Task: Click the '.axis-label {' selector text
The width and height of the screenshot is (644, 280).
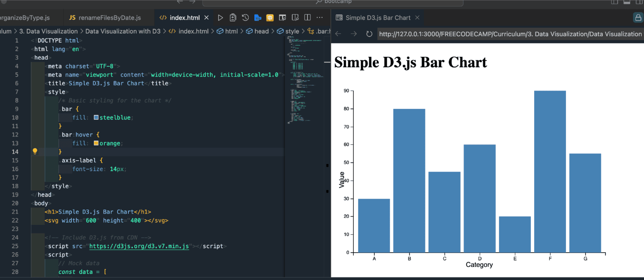Action: click(x=81, y=160)
